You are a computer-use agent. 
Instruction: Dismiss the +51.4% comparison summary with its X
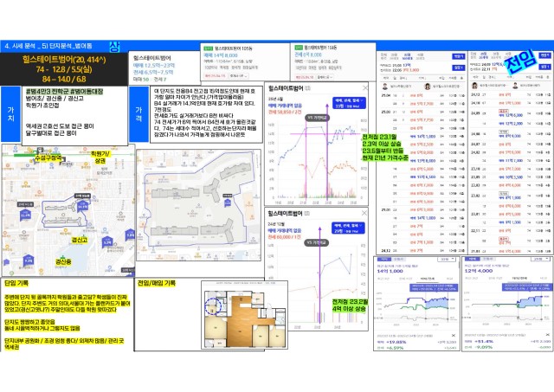[548, 334]
